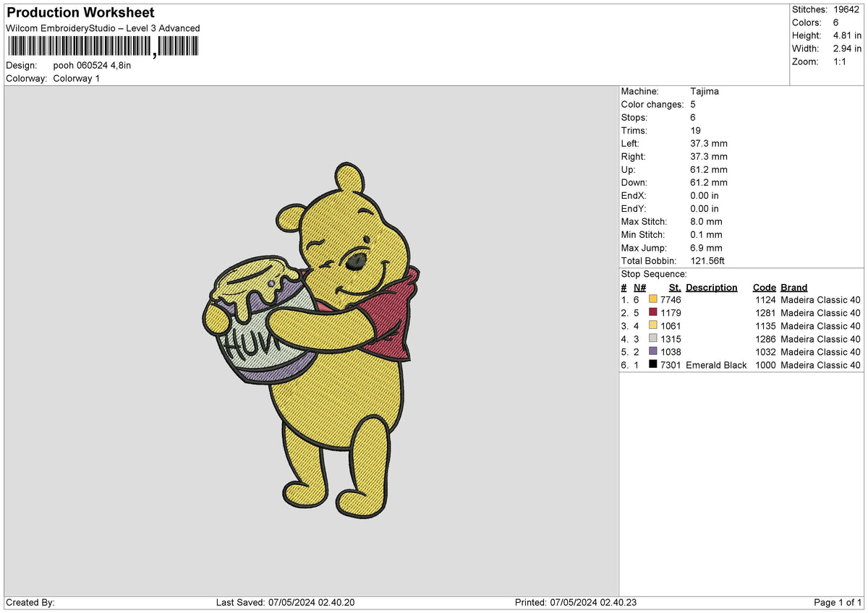Viewport: 868px width, 613px height.
Task: Select the Height value 4.81 in
Action: 847,35
